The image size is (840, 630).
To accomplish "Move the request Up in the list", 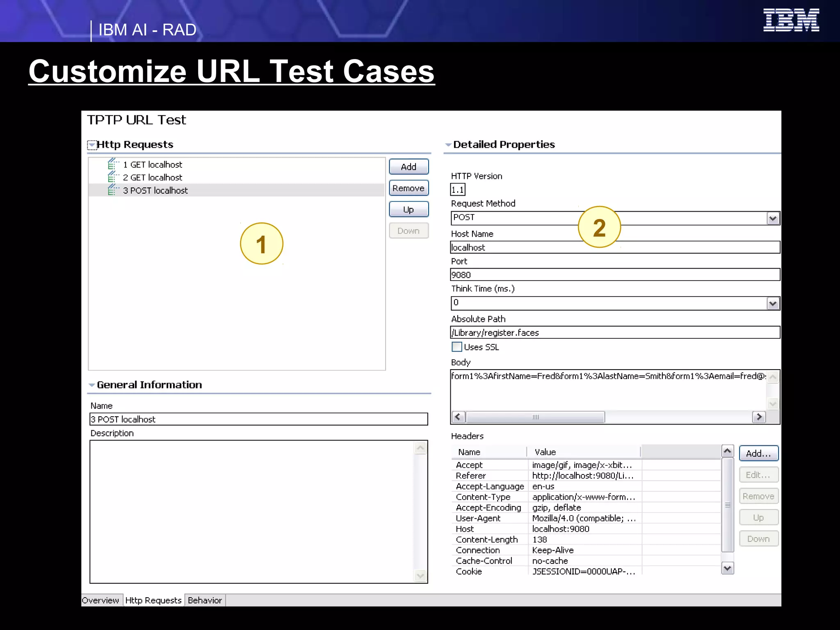I will (x=409, y=210).
